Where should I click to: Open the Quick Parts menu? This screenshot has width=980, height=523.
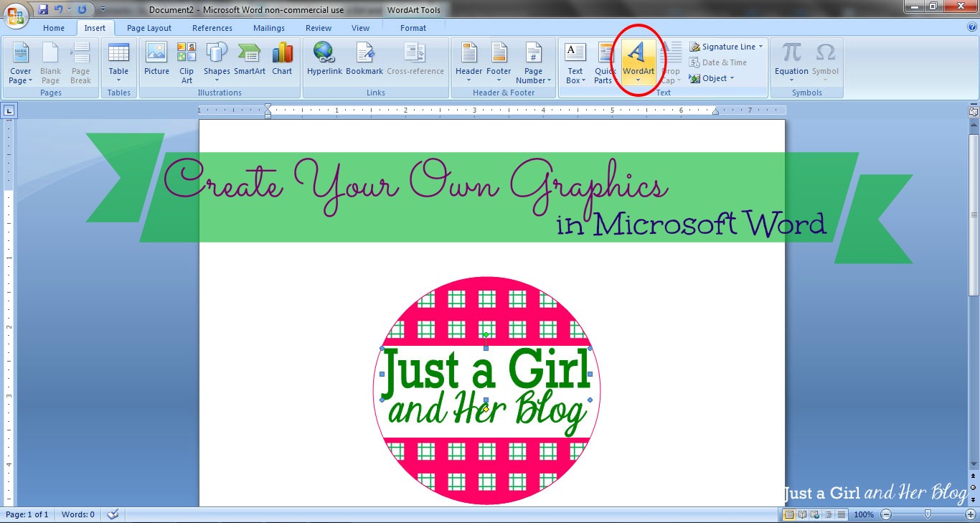(x=604, y=64)
